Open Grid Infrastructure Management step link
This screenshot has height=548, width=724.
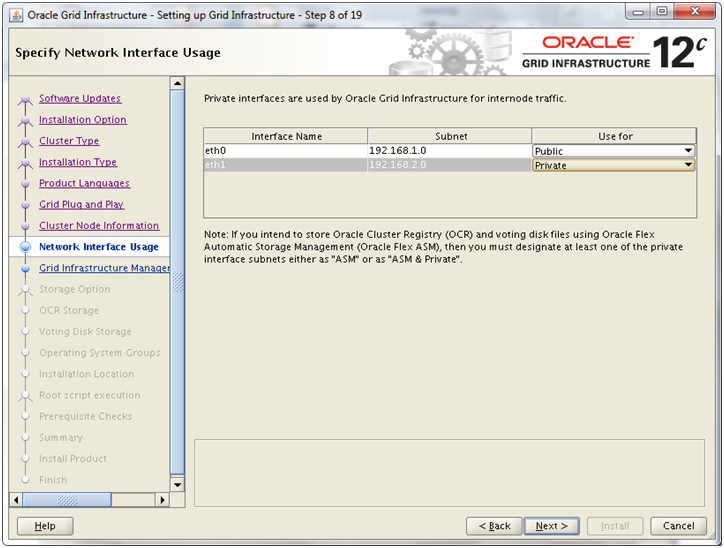point(104,268)
